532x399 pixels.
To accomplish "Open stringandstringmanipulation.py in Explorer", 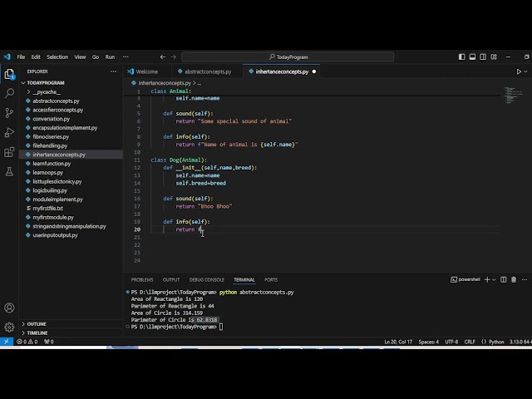I will [69, 226].
